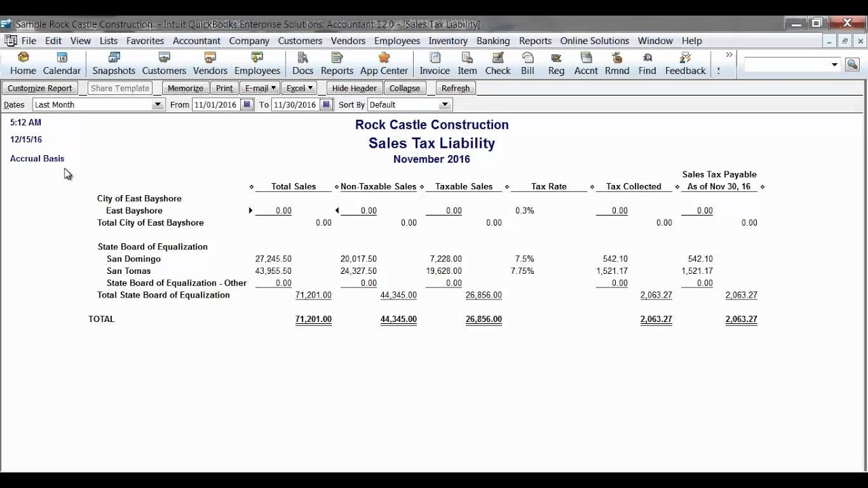Click the Total Sales column header
Image resolution: width=868 pixels, height=488 pixels.
pos(294,186)
